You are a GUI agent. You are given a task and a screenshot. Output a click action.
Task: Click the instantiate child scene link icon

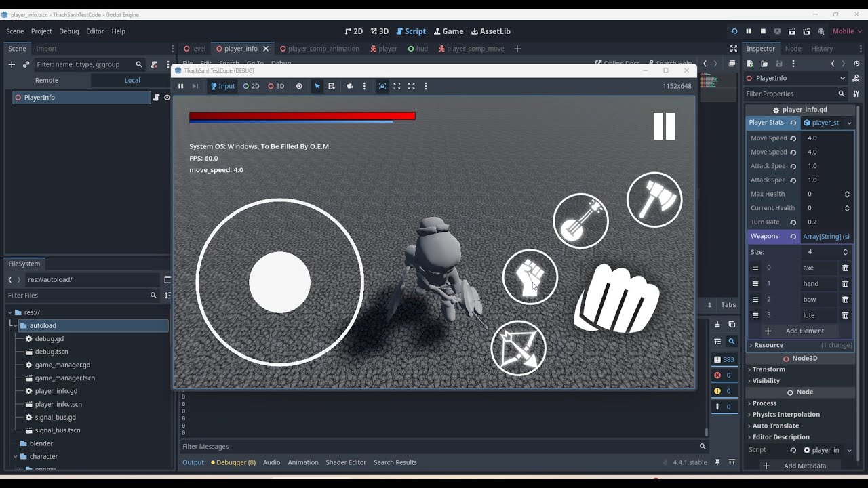tap(26, 64)
